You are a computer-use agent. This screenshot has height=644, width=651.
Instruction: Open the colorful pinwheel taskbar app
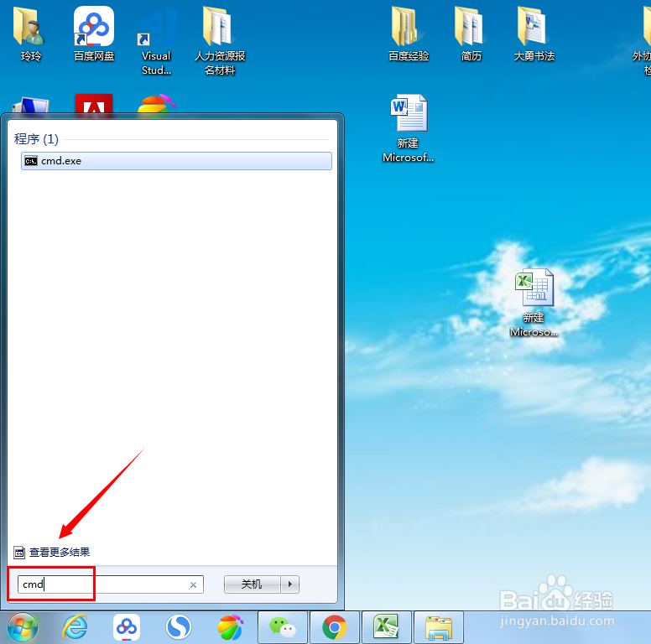[x=231, y=627]
